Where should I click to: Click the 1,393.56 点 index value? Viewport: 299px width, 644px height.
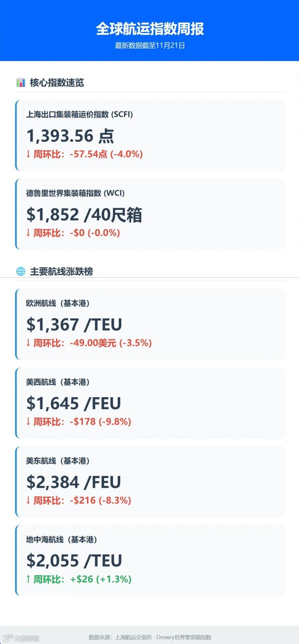[x=70, y=136]
